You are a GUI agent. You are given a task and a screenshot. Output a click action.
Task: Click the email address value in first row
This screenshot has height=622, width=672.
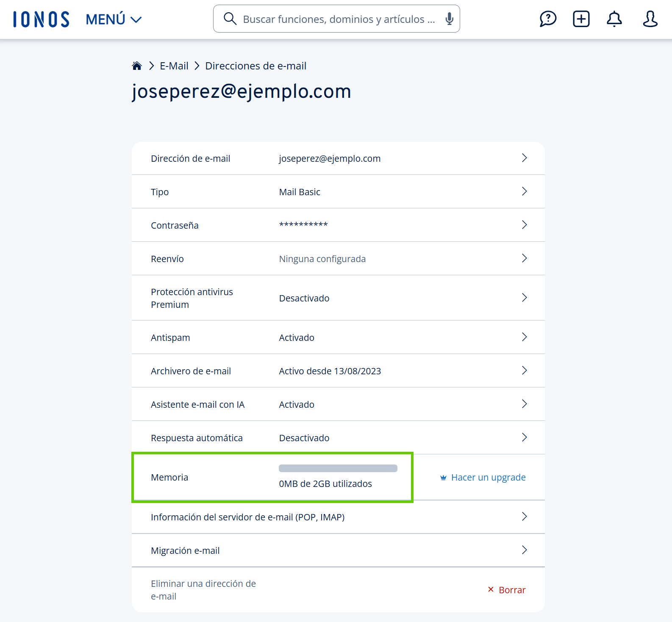330,159
